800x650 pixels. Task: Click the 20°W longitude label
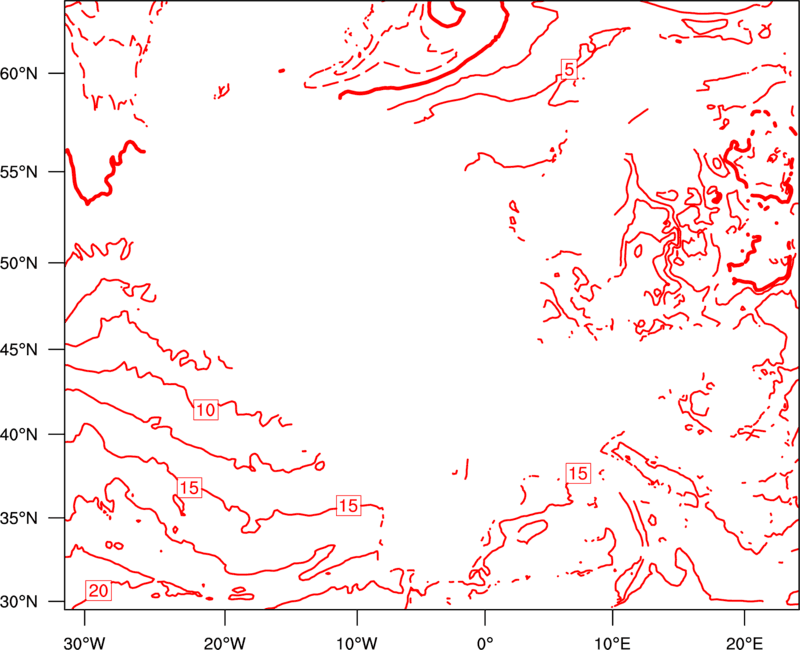pos(225,643)
